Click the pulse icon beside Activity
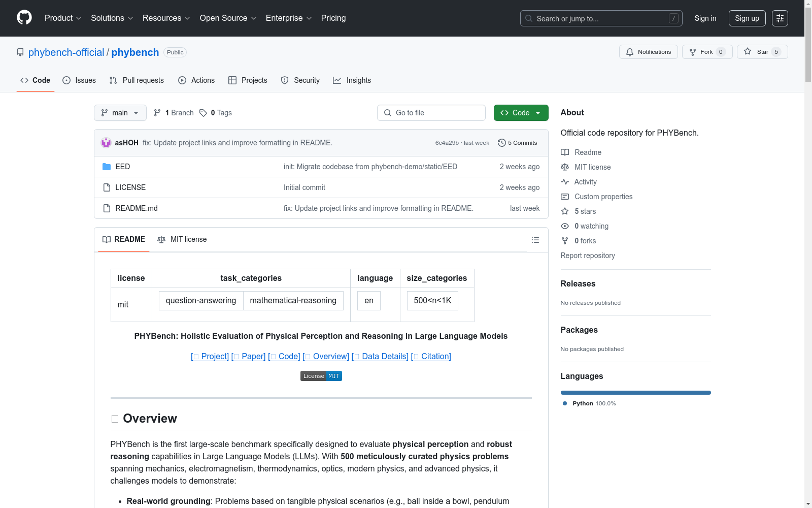Image resolution: width=812 pixels, height=508 pixels. click(x=565, y=182)
